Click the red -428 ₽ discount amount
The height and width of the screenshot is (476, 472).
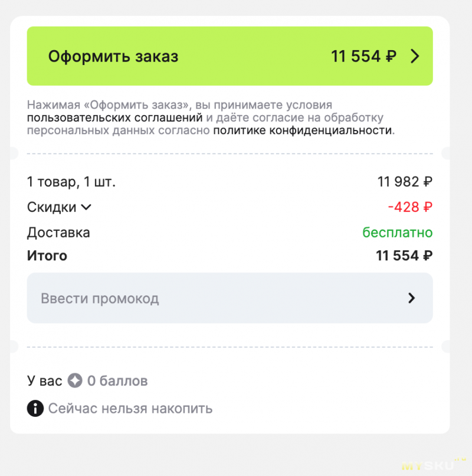pos(410,207)
